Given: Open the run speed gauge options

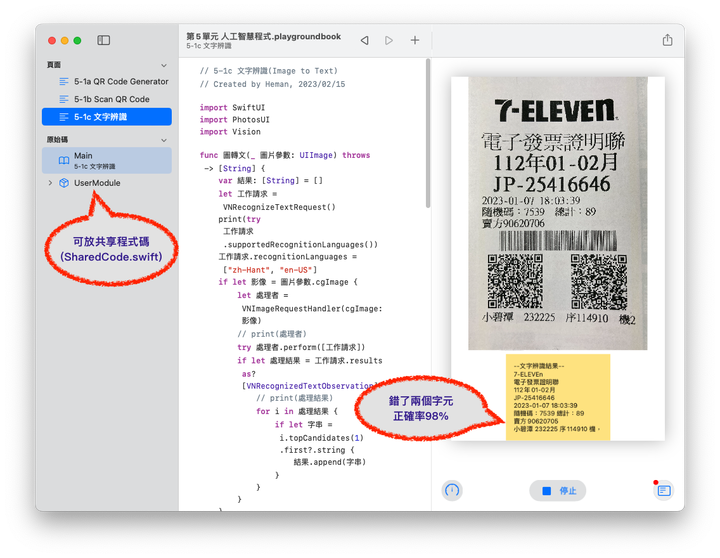Looking at the screenshot, I should [452, 491].
